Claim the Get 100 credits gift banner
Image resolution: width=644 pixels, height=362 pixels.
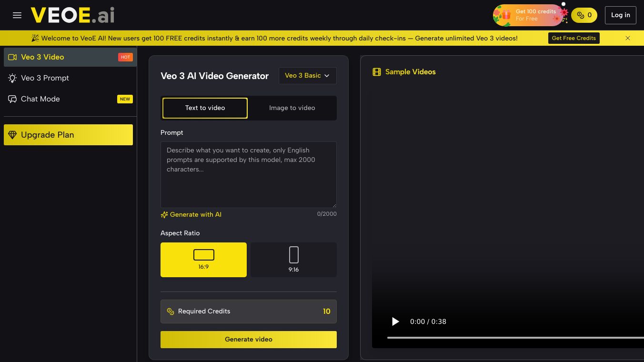528,15
